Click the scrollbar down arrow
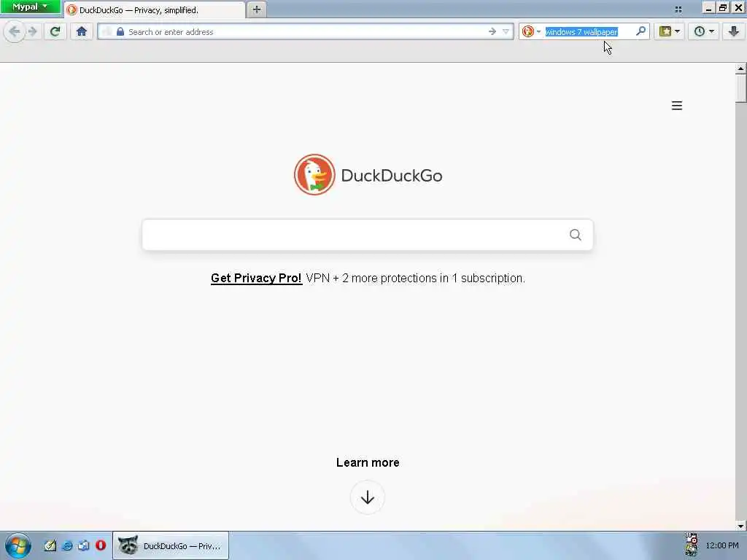This screenshot has height=560, width=747. click(740, 526)
